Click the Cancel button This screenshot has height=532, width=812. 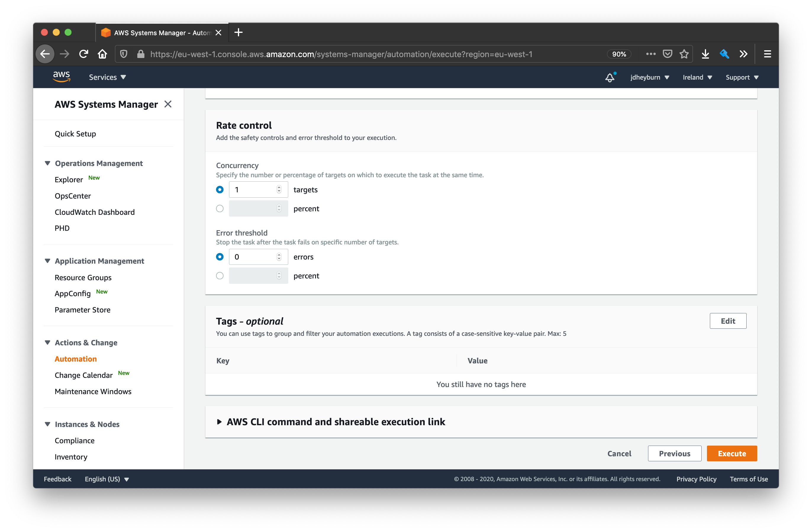[x=619, y=453]
